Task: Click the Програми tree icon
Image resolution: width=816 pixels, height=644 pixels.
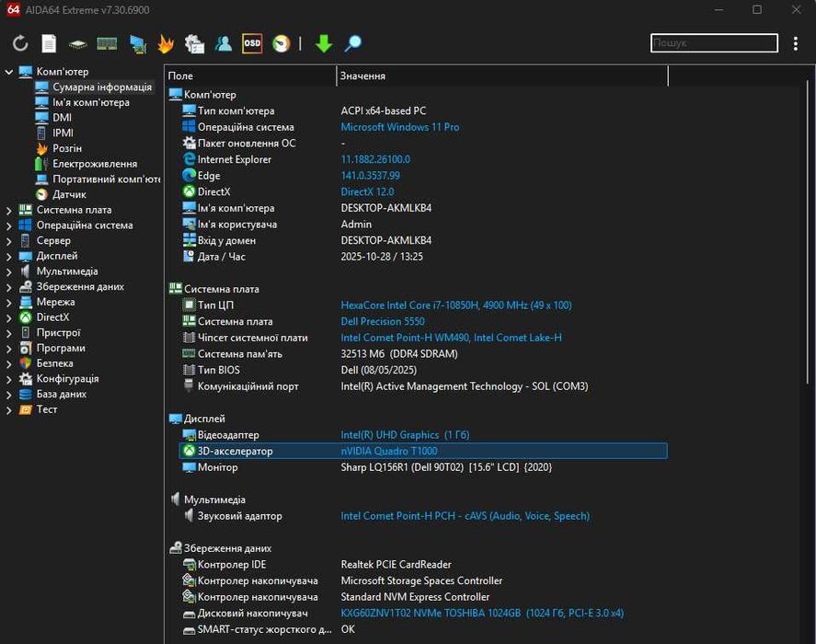Action: click(26, 348)
